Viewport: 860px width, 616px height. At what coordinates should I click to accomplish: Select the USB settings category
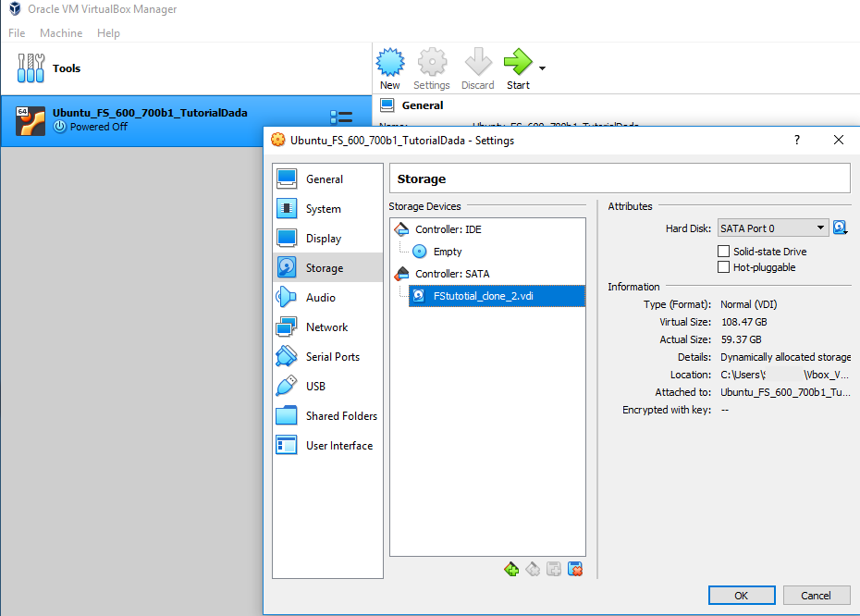[x=315, y=387]
